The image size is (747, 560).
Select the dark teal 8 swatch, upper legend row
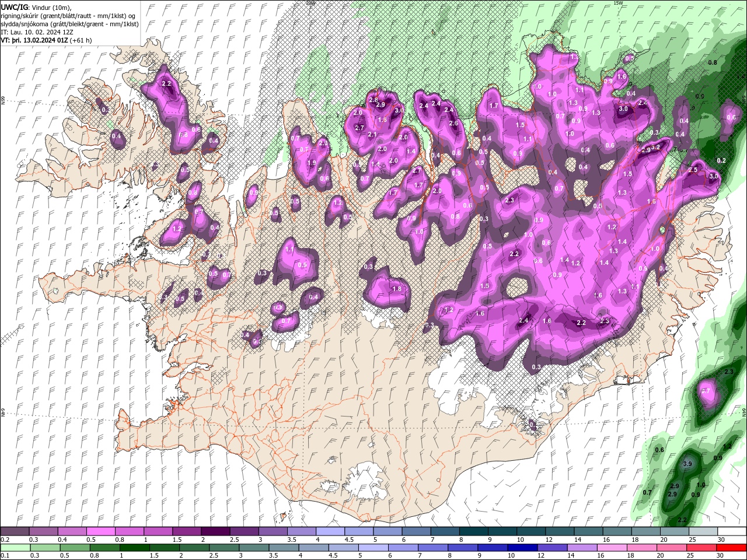click(x=474, y=531)
